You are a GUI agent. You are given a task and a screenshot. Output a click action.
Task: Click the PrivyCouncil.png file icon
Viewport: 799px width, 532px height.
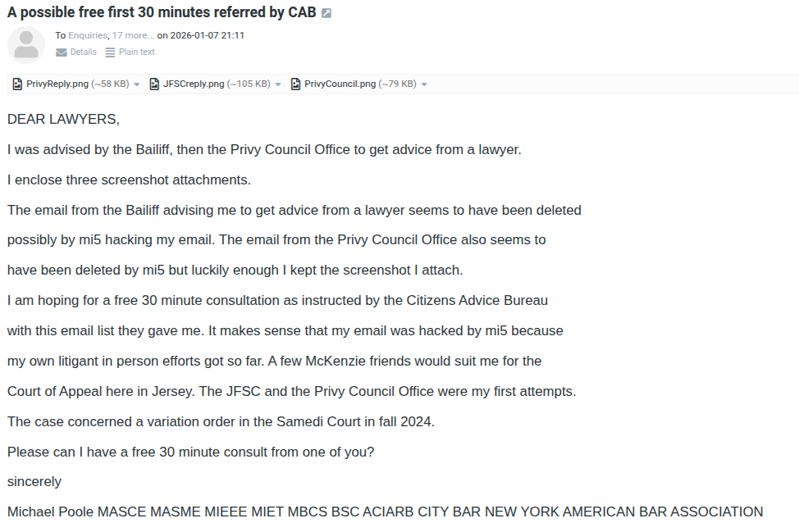pos(295,84)
